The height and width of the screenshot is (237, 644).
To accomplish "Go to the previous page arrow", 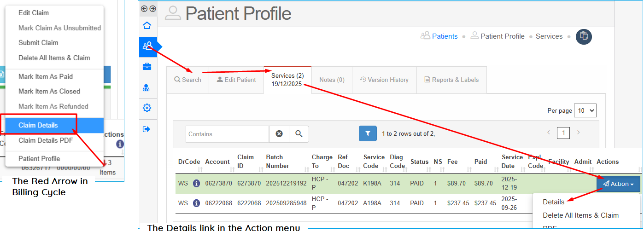I will coord(548,133).
